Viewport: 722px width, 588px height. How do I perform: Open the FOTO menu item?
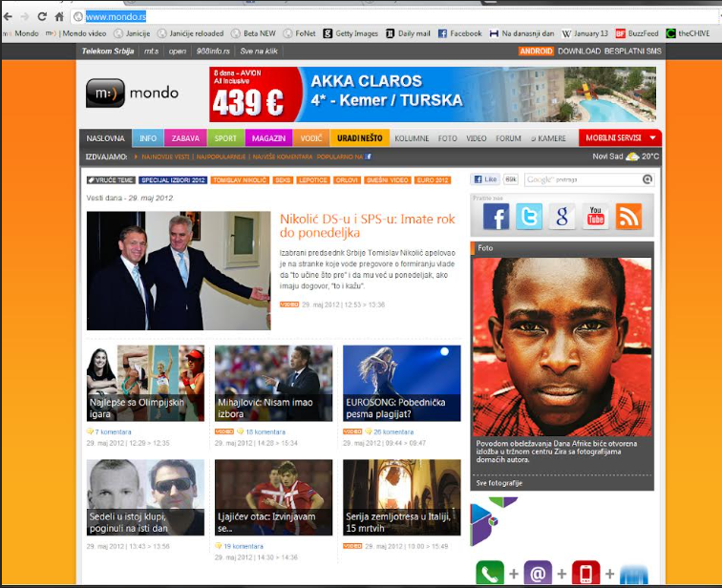pyautogui.click(x=448, y=138)
